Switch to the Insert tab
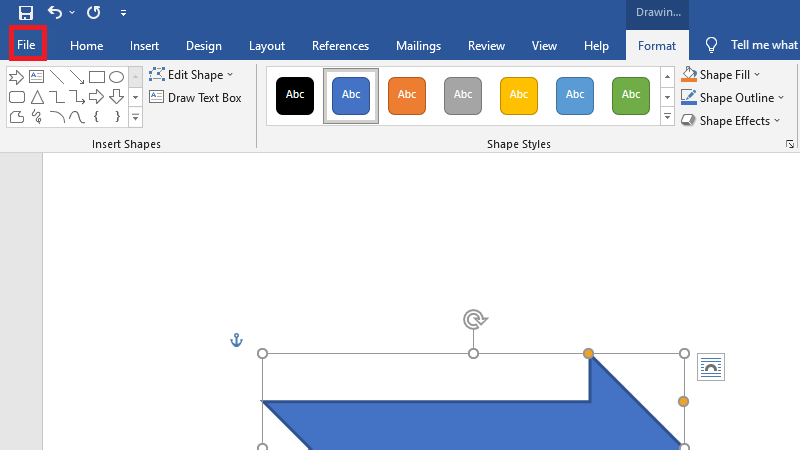This screenshot has height=450, width=800. (144, 46)
